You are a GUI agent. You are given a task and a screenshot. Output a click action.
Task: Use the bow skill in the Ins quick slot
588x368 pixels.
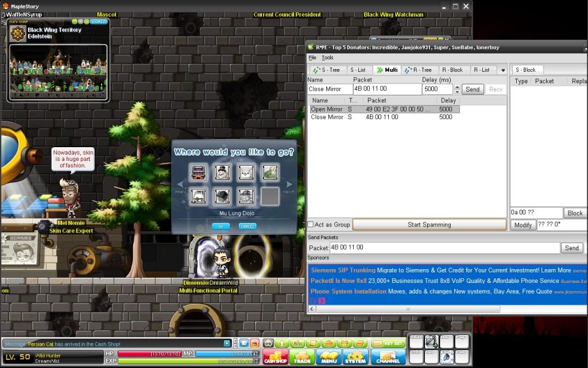click(x=432, y=342)
